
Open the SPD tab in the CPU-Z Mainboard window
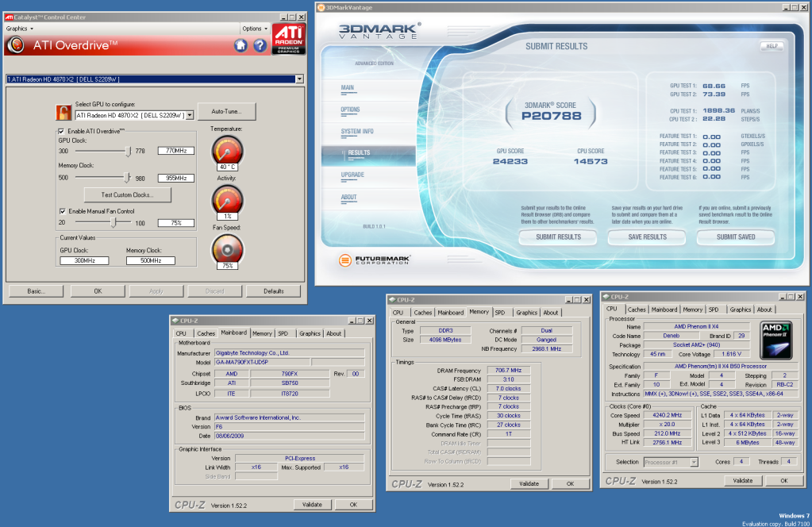tap(283, 333)
